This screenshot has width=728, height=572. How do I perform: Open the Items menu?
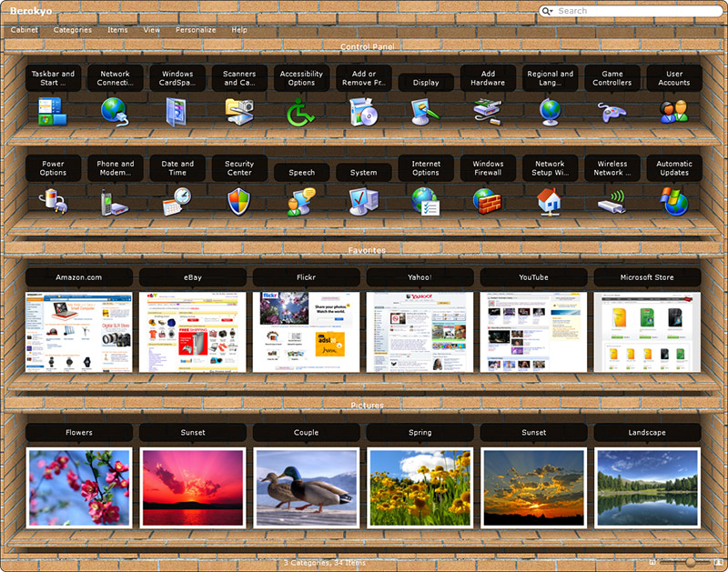[117, 30]
